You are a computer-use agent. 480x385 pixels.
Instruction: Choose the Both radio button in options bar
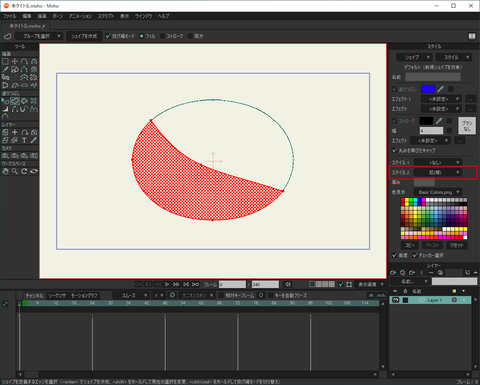tap(190, 36)
